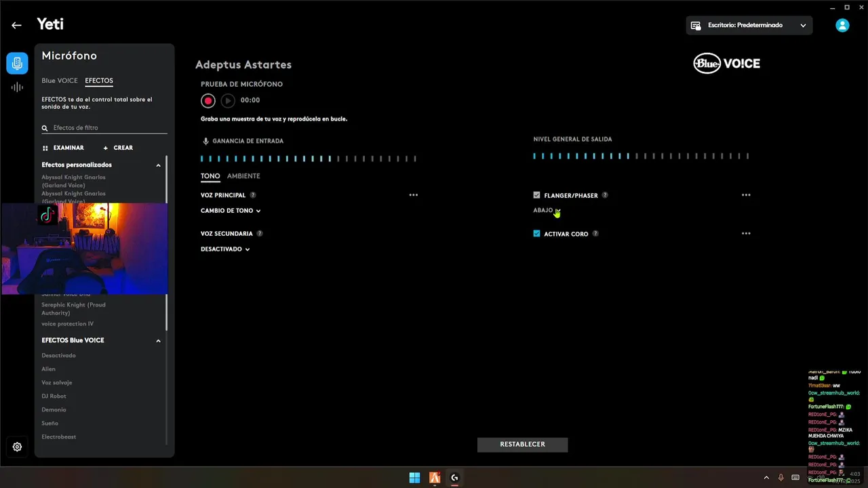Open Flanger/Phaser three-dot options
This screenshot has width=868, height=488.
746,195
